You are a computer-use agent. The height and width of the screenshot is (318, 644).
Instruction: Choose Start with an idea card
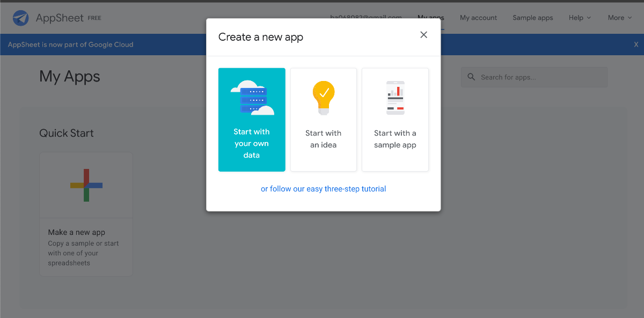point(324,120)
